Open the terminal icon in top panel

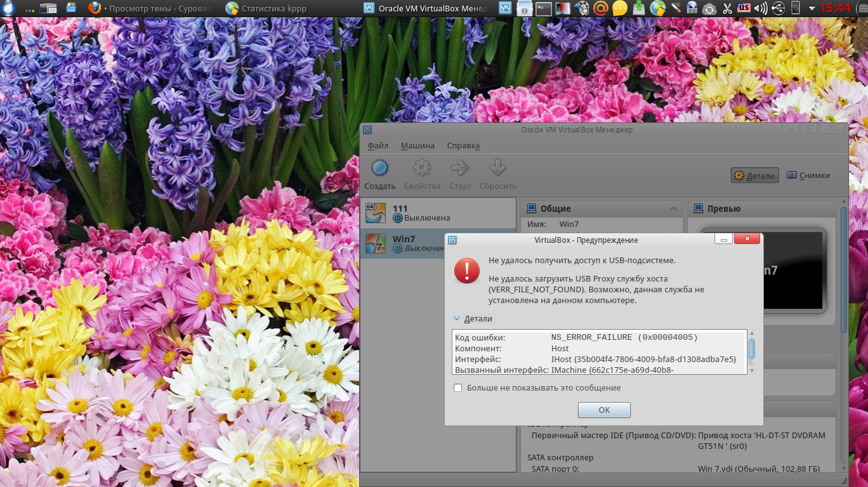coord(544,8)
